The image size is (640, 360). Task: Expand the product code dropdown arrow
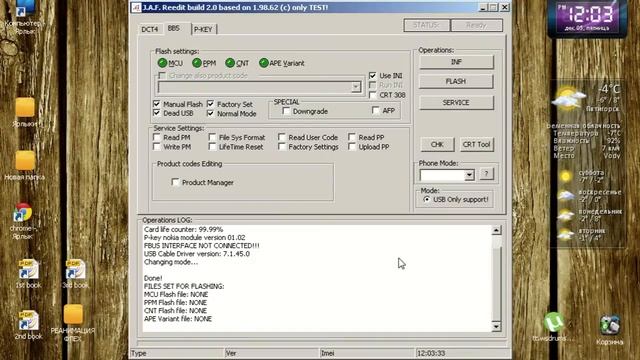point(356,87)
